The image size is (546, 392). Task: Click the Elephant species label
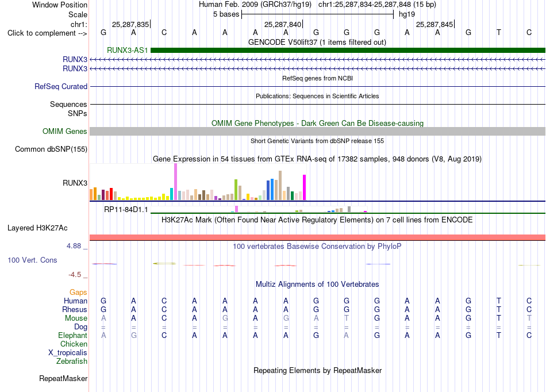[x=73, y=336]
